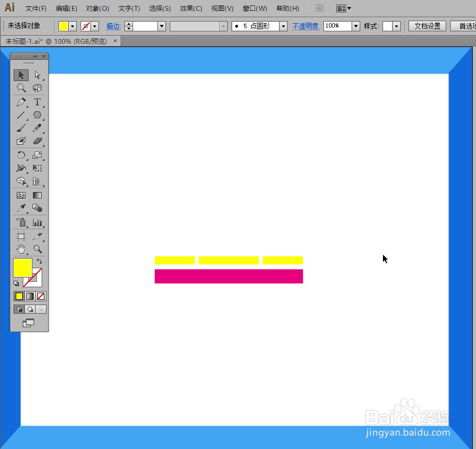The height and width of the screenshot is (449, 476).
Task: Reset default fill and stroke
Action: 16,283
